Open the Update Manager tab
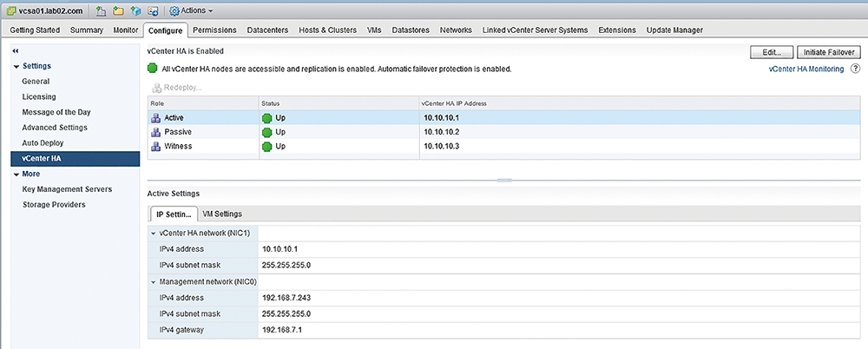The height and width of the screenshot is (349, 868). coord(674,30)
